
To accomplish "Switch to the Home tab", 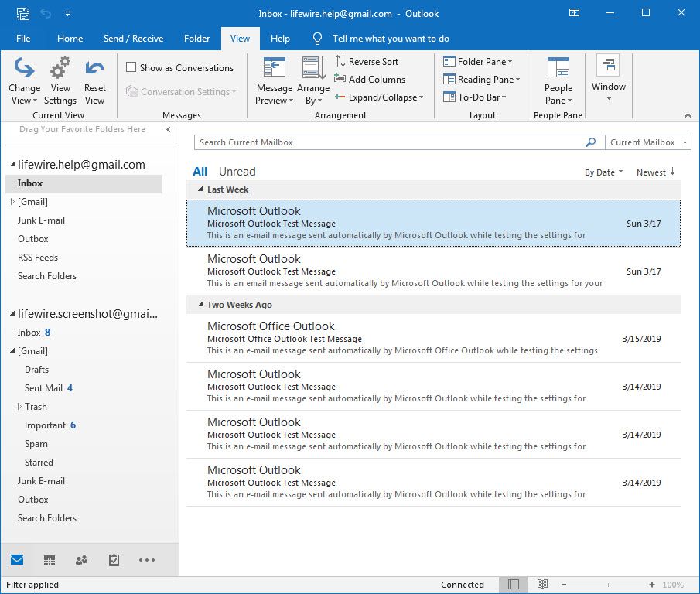I will pos(70,39).
